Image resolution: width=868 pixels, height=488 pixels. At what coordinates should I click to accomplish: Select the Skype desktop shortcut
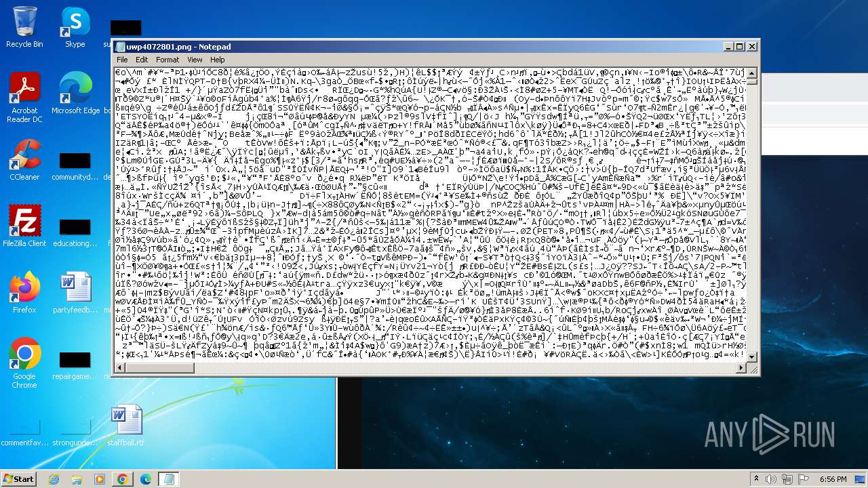point(75,28)
